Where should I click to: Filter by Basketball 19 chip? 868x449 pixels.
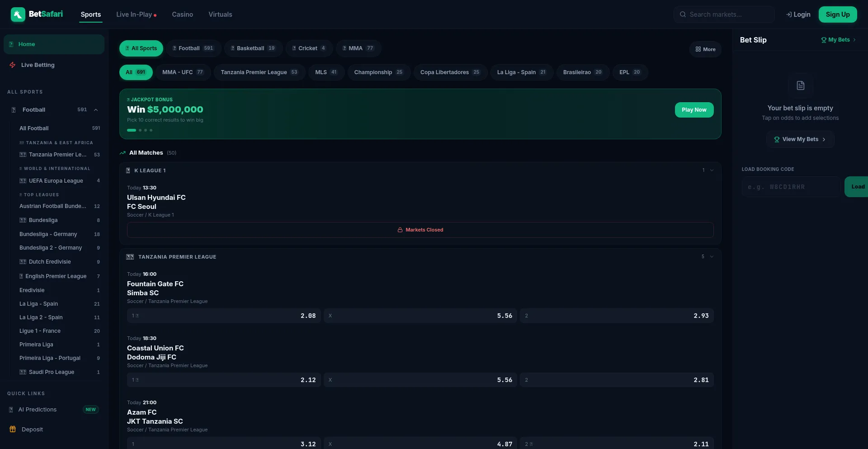tap(253, 48)
